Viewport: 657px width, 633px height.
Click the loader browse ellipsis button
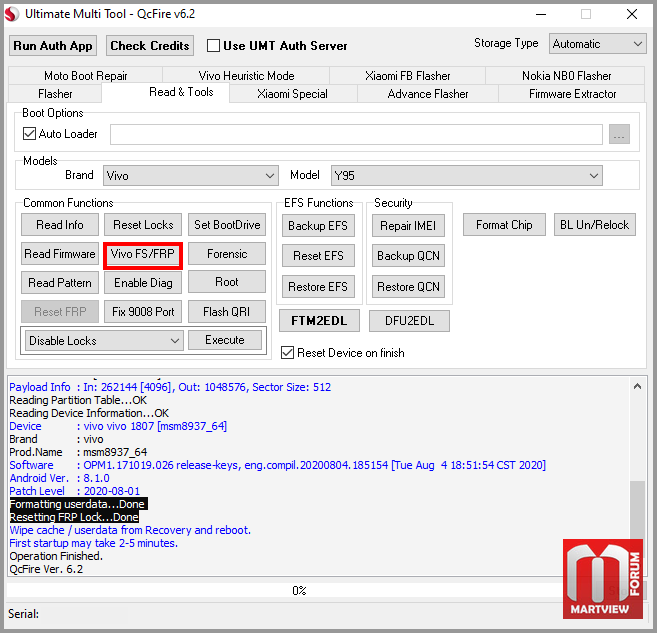tap(619, 134)
